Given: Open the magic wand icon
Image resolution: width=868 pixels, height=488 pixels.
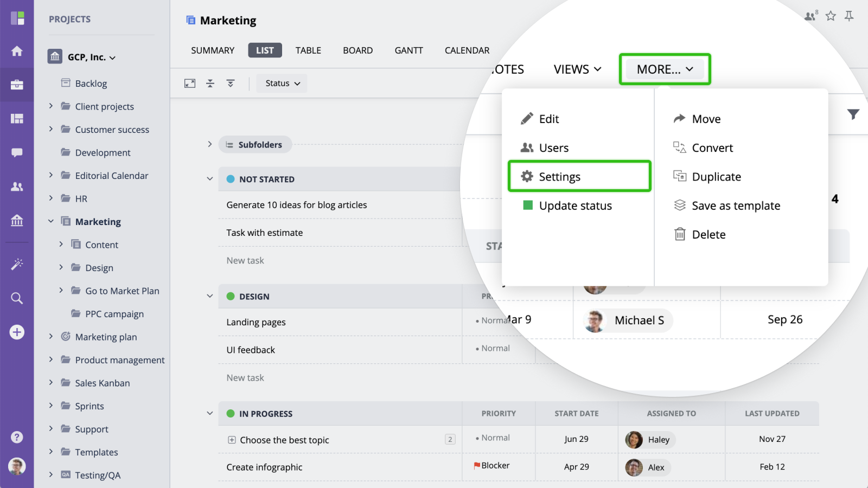Looking at the screenshot, I should pyautogui.click(x=17, y=264).
